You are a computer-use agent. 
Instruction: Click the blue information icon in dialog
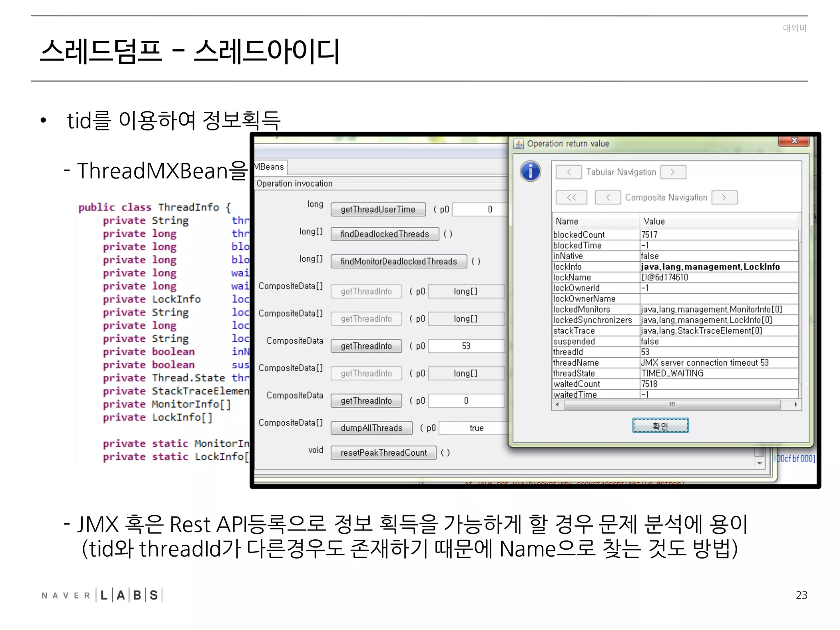pos(530,171)
